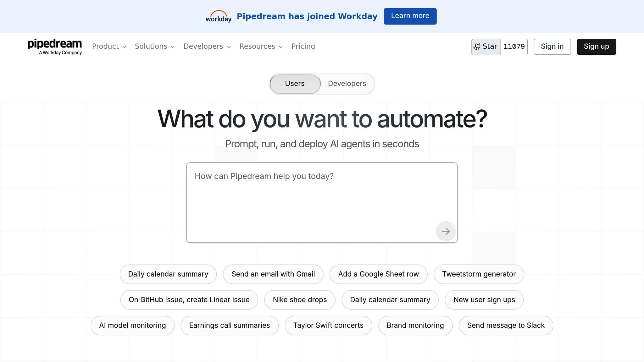Viewport: 644px width, 362px height.
Task: Expand the Solutions dropdown menu
Action: pos(154,47)
